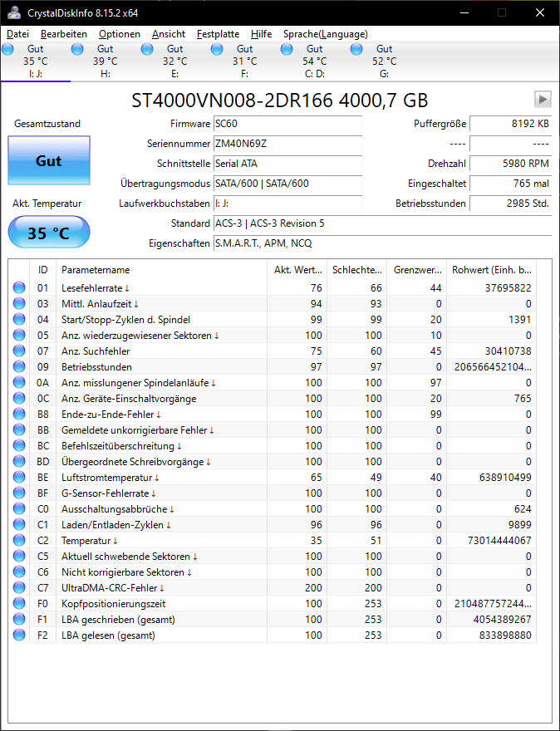
Task: Open the Datei menu
Action: point(17,34)
